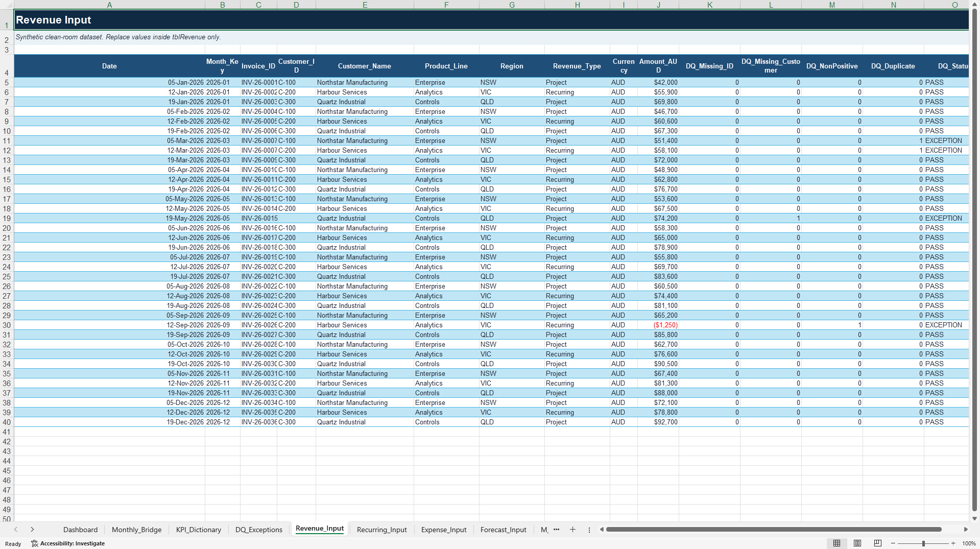The image size is (980, 549).
Task: Select the EXCEPTION status in row 19
Action: (946, 218)
